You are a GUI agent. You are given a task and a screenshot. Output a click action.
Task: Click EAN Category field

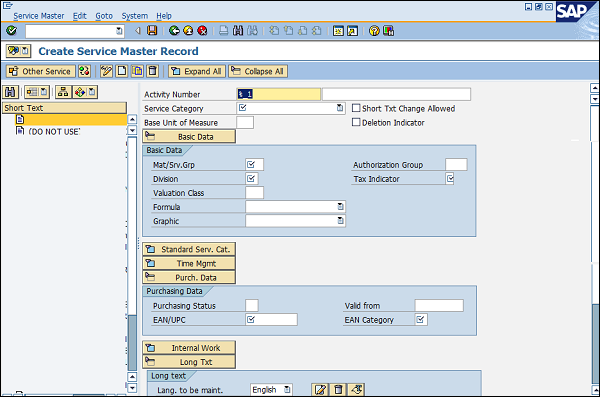421,319
